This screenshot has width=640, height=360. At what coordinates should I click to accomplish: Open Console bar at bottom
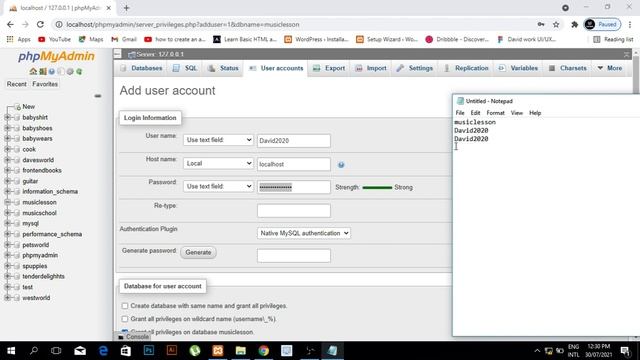(133, 337)
